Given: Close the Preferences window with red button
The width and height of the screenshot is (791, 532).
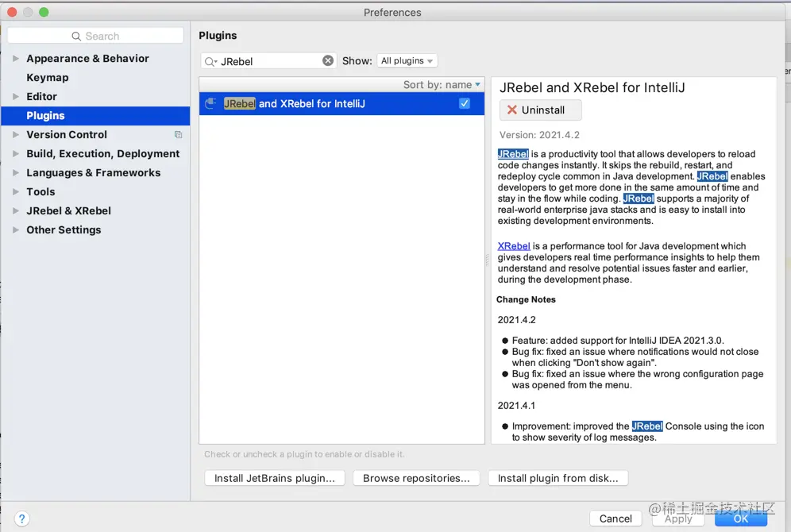Looking at the screenshot, I should [x=12, y=12].
